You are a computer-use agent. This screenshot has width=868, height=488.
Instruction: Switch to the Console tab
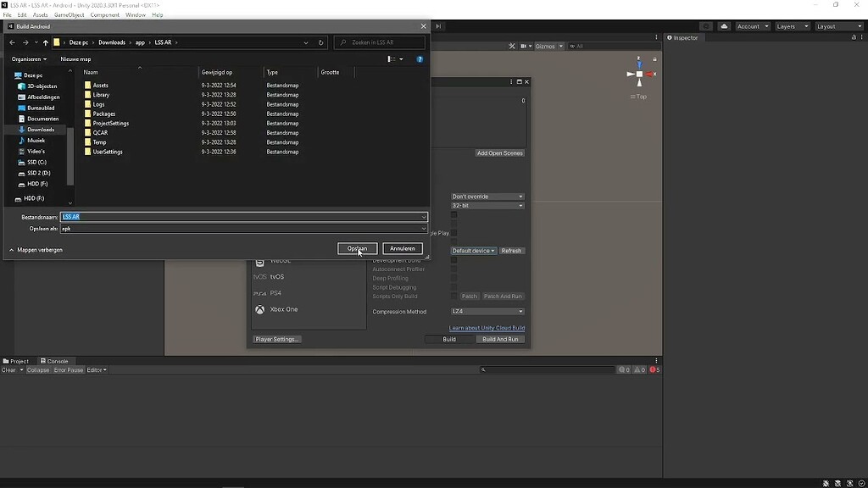coord(55,360)
